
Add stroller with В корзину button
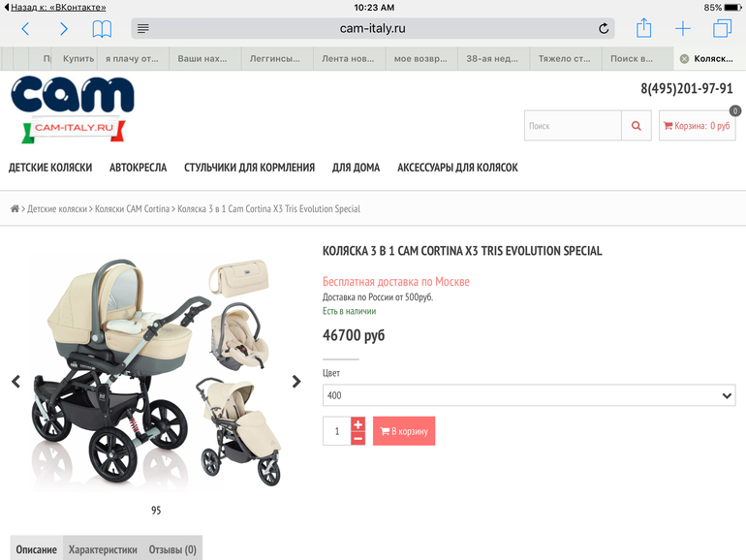404,431
